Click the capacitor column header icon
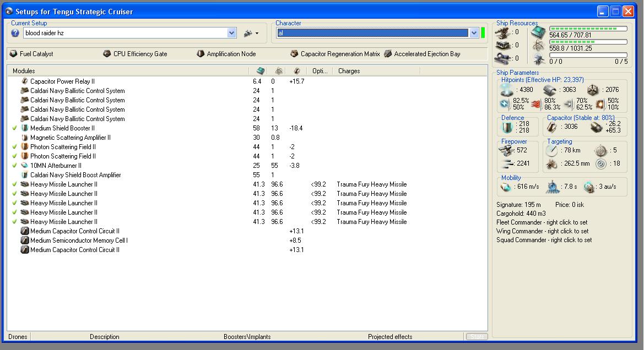Screen dimensions: 644x350 coord(297,71)
